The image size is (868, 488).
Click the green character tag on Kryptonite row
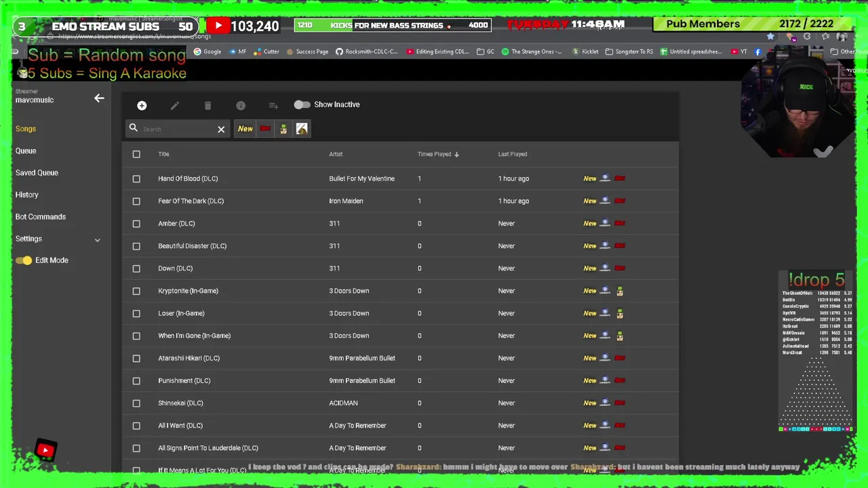[620, 291]
